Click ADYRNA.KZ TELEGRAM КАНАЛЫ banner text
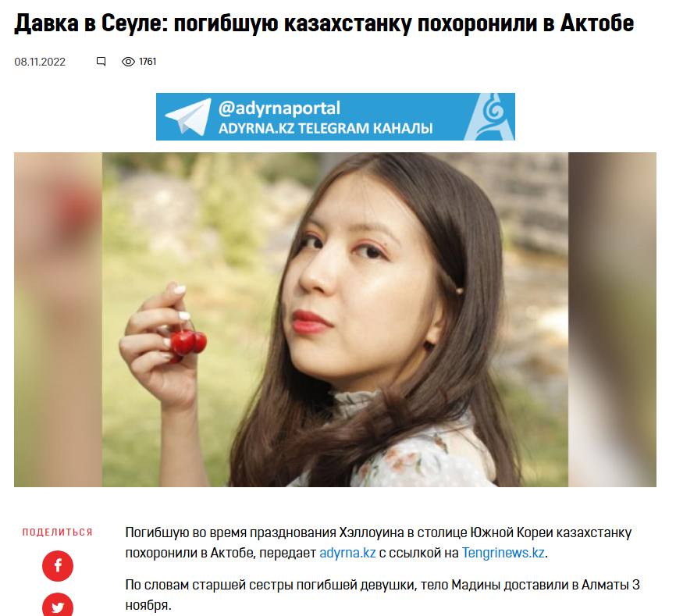 pyautogui.click(x=326, y=129)
